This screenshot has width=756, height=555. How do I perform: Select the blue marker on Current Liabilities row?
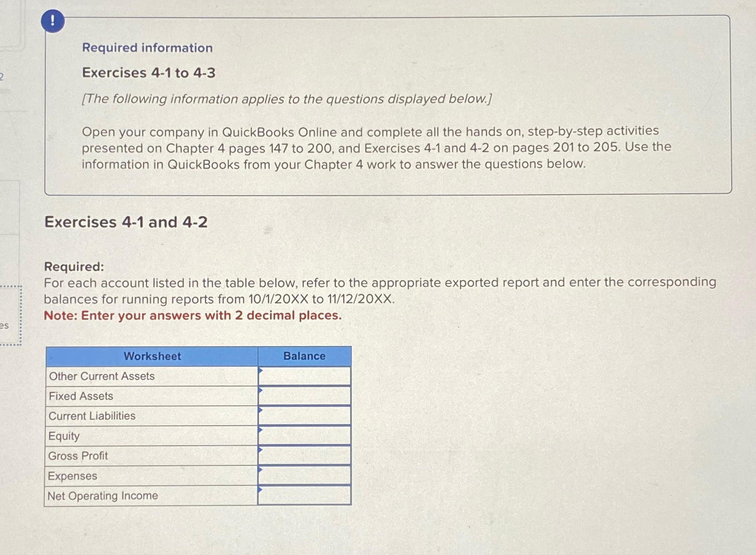coord(260,410)
